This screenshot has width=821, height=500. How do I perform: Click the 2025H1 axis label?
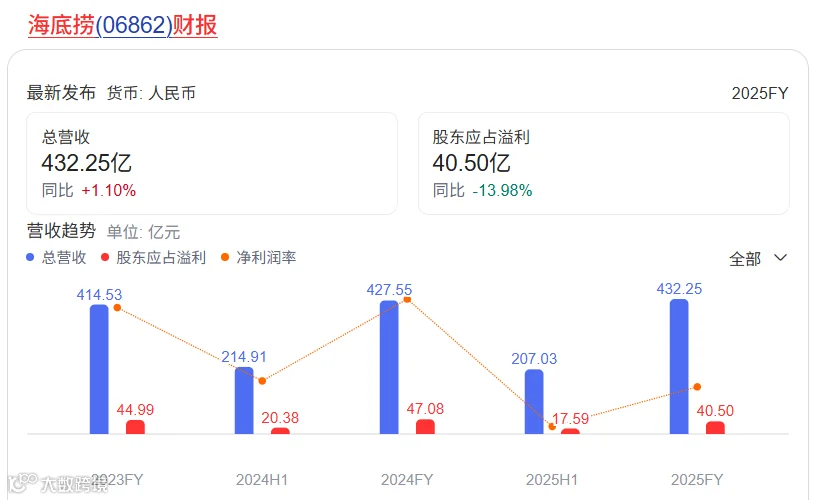(552, 480)
